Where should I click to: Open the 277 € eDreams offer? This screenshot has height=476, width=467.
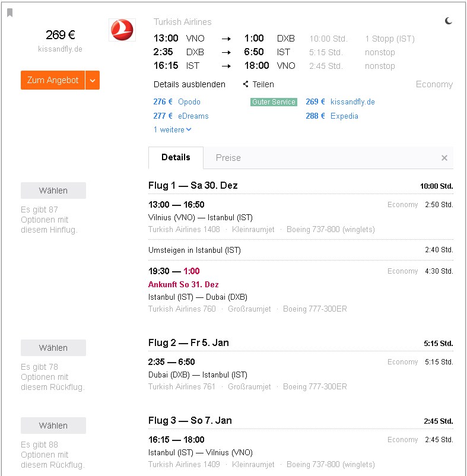181,116
